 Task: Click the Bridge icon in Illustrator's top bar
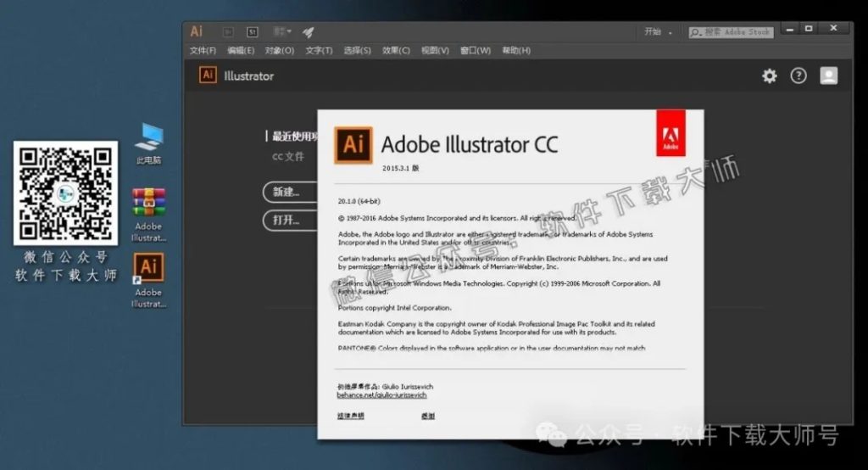[228, 32]
